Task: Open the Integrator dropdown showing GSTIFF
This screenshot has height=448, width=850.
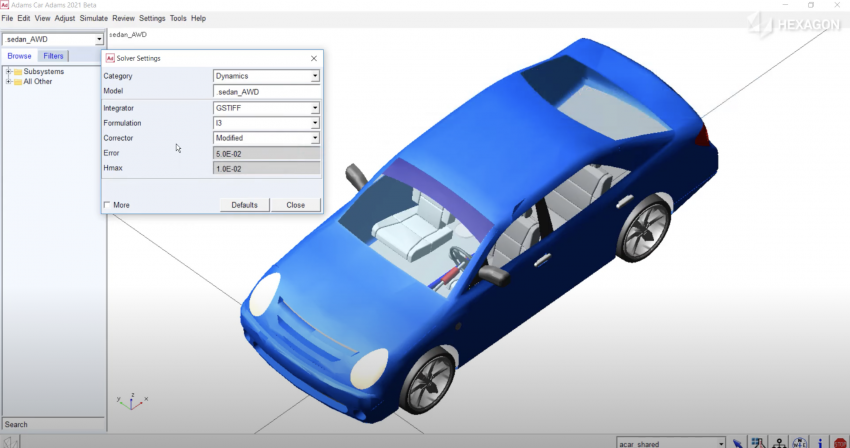Action: [315, 108]
